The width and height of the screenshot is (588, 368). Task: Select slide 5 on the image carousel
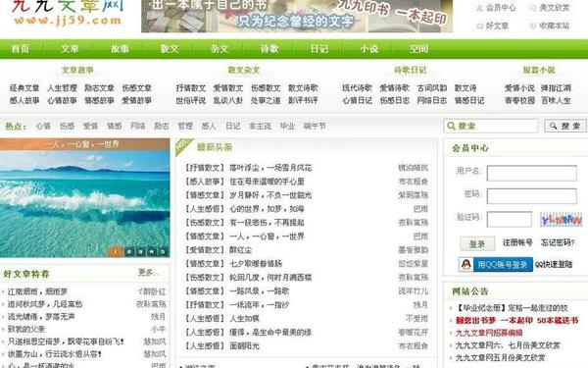(x=163, y=251)
